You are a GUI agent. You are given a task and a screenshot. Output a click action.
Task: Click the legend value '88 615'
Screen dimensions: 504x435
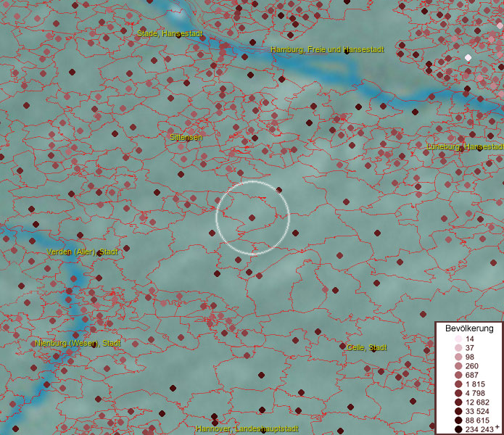(x=477, y=420)
